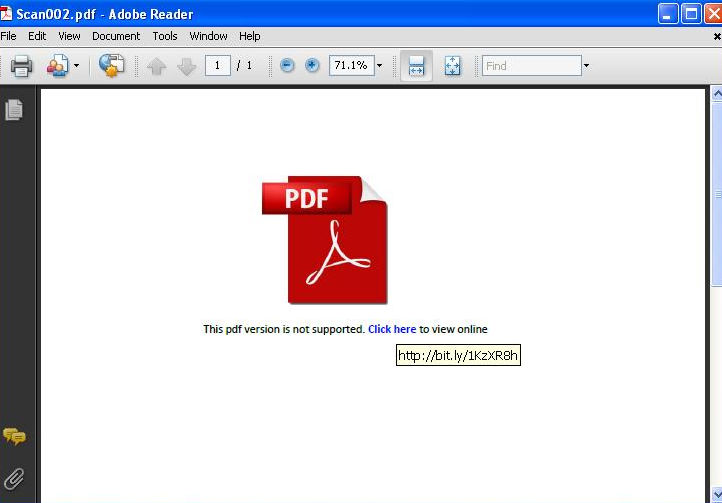This screenshot has height=503, width=722.
Task: Click the Print icon in the toolbar
Action: (21, 66)
